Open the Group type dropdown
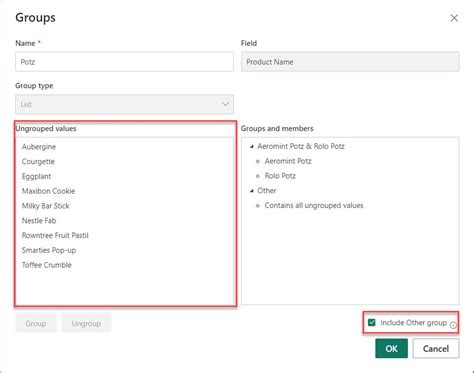This screenshot has width=474, height=373. (124, 104)
